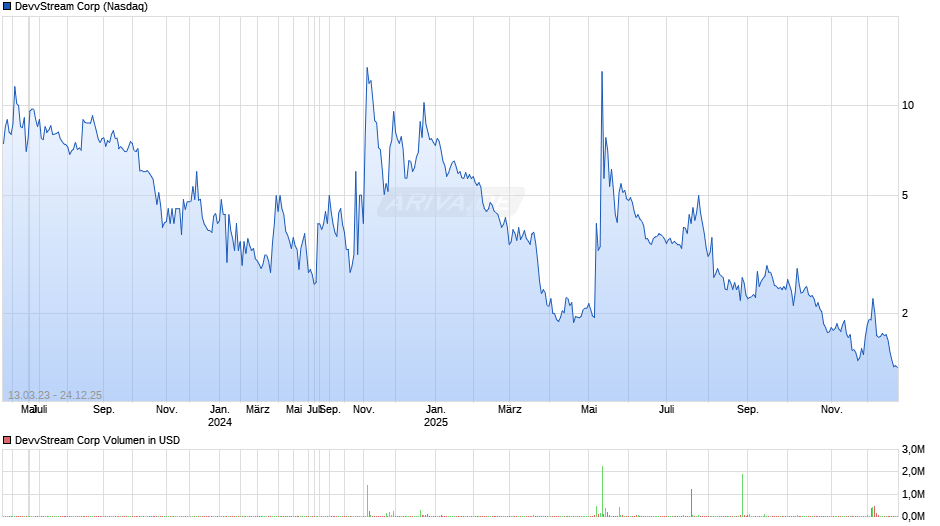
Task: Click the price axis label '5'
Action: click(x=905, y=196)
